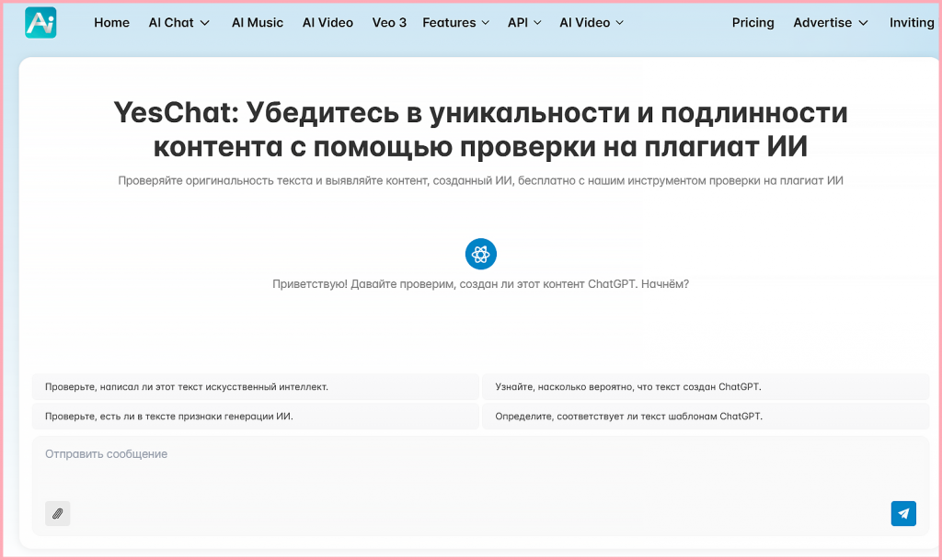
Task: Open the Inviting menu item
Action: [912, 23]
